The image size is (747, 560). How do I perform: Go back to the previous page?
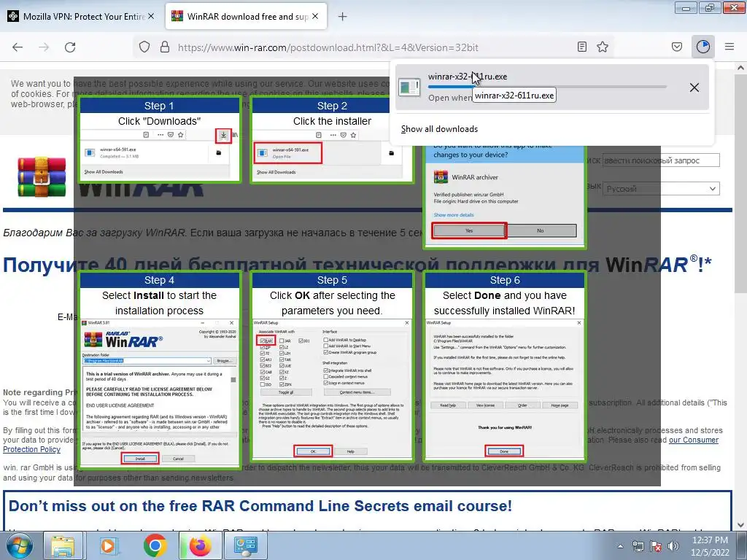[x=18, y=47]
